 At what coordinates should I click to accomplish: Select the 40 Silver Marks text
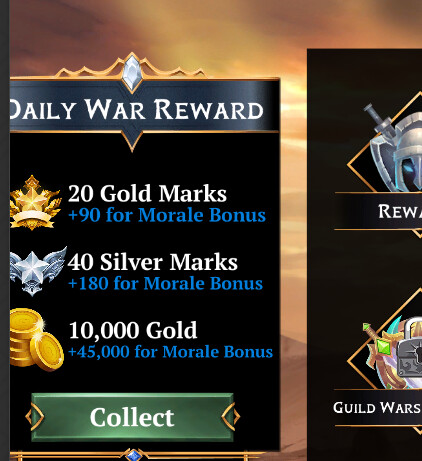pyautogui.click(x=153, y=262)
